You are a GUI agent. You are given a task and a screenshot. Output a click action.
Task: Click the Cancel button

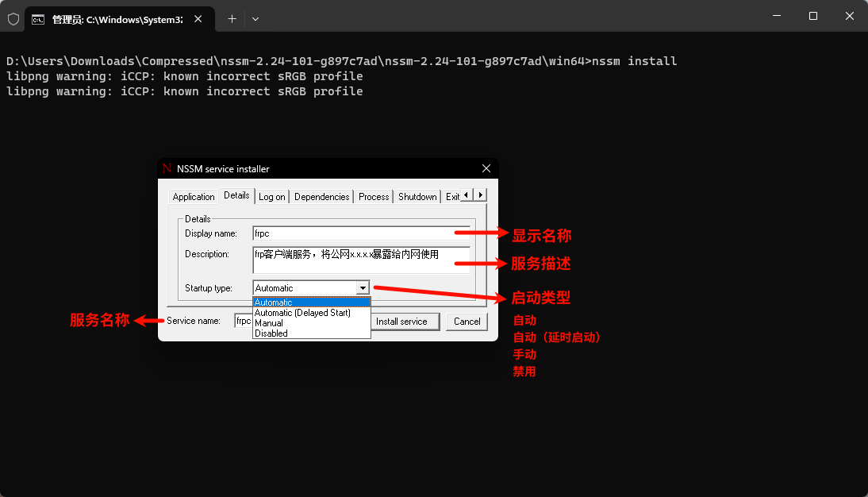click(467, 322)
